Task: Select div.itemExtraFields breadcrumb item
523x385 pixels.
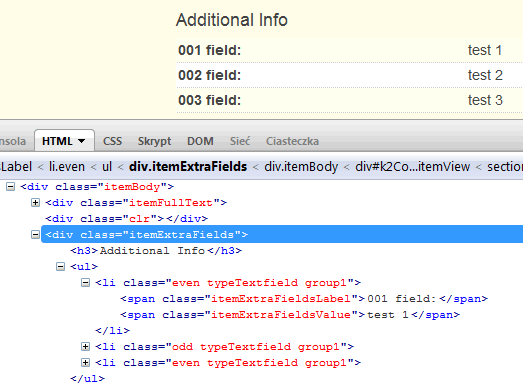Action: click(x=188, y=166)
